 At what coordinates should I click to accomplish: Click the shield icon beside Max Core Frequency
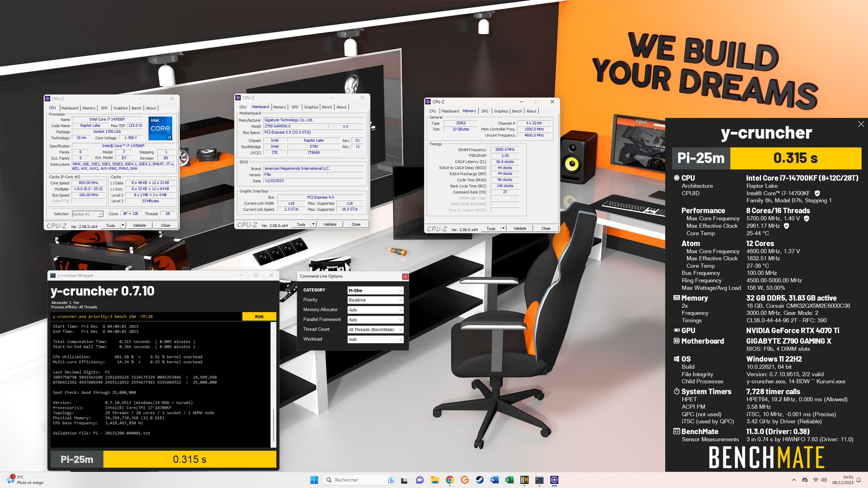point(807,219)
